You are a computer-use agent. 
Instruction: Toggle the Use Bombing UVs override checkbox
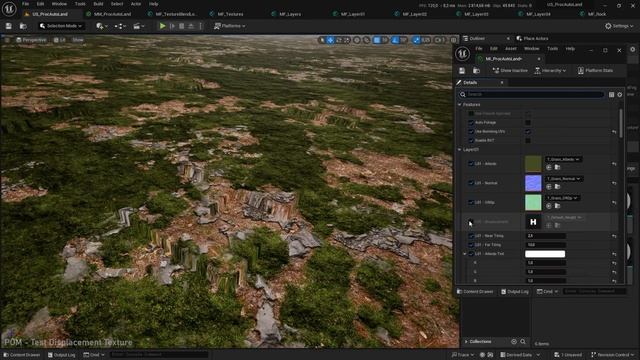click(471, 131)
